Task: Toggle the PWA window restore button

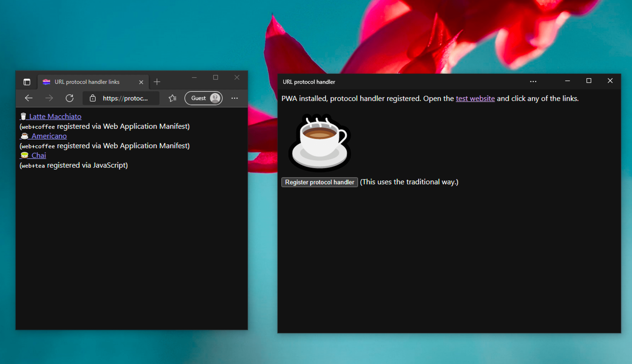Action: point(589,81)
